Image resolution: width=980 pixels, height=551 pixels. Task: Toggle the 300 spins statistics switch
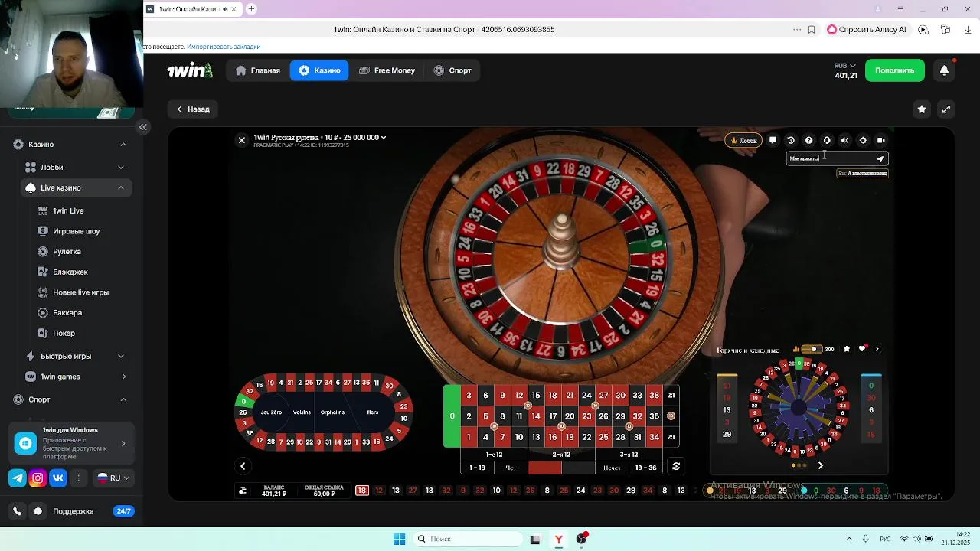pos(812,350)
